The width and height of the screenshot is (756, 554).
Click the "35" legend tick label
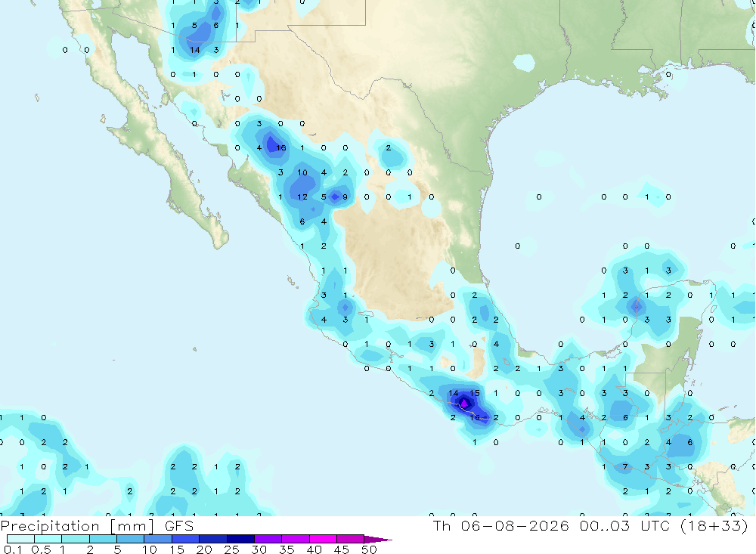click(287, 549)
